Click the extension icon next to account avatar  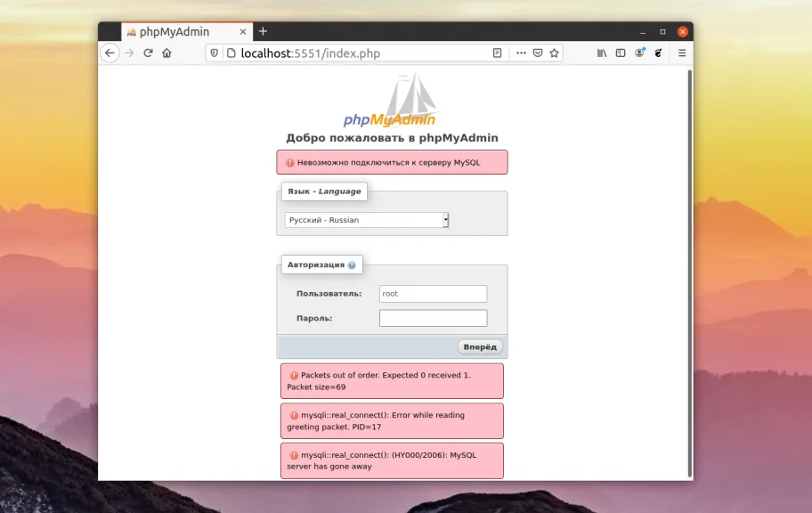(x=658, y=53)
